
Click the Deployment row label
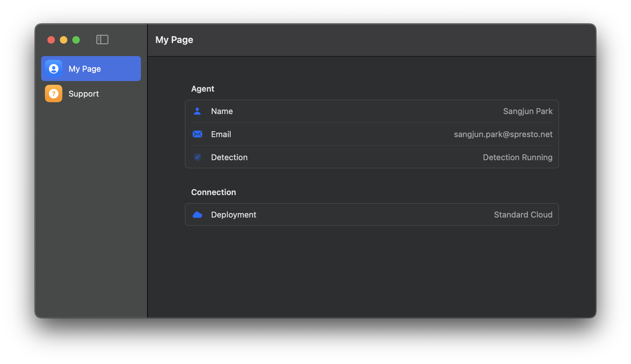(x=234, y=215)
